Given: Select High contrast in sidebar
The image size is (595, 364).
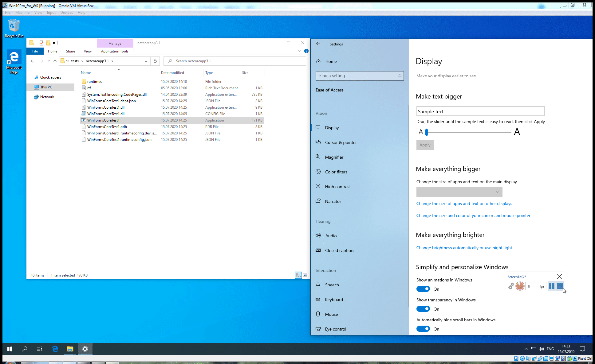Looking at the screenshot, I should tap(337, 187).
